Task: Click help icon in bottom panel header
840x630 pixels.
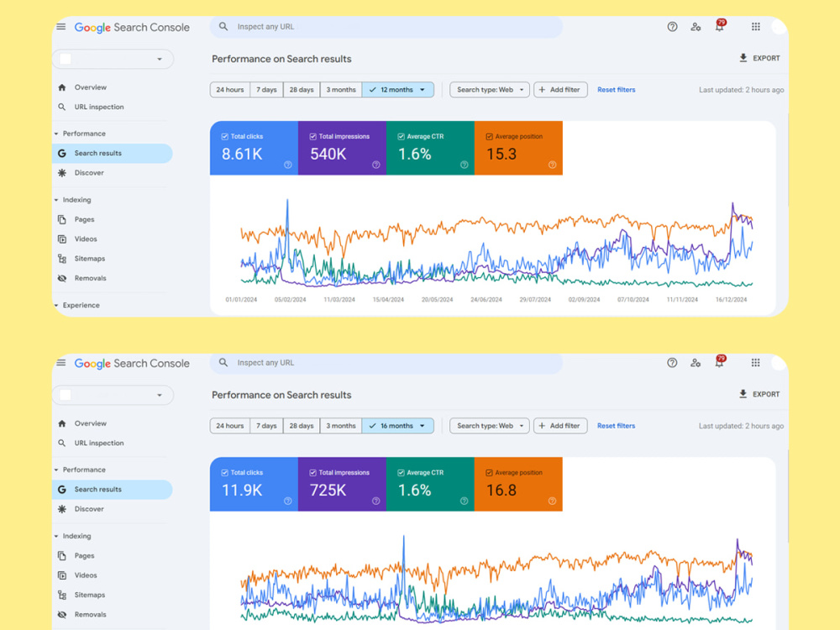Action: point(672,363)
